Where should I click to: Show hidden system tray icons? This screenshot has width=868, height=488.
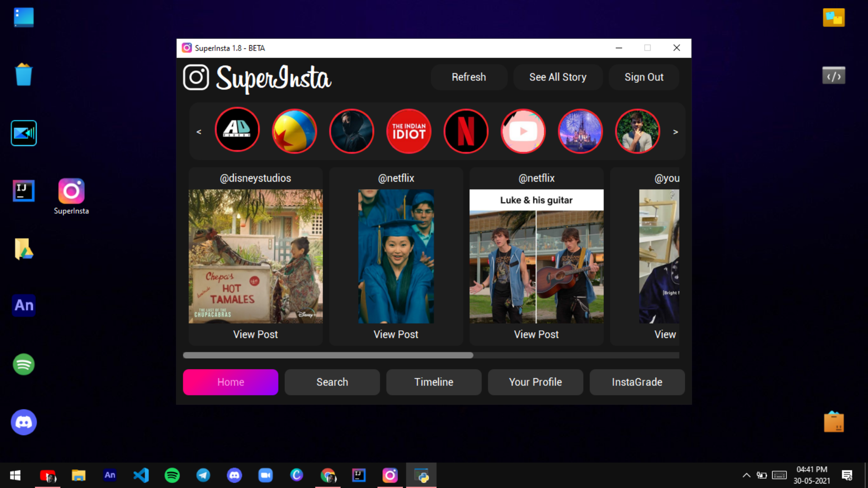coord(746,475)
